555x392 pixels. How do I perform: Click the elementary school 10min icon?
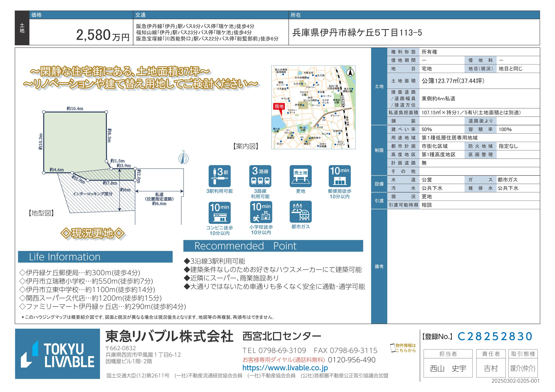coord(261,212)
